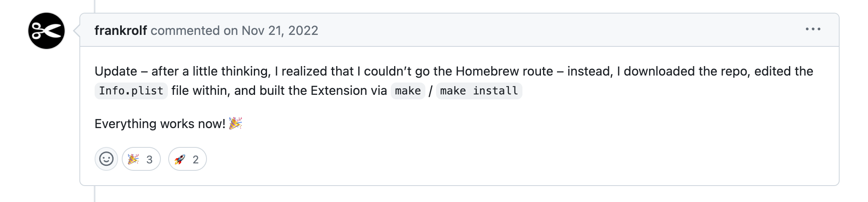The width and height of the screenshot is (868, 202).
Task: Open the smiley add-reaction picker
Action: point(106,159)
